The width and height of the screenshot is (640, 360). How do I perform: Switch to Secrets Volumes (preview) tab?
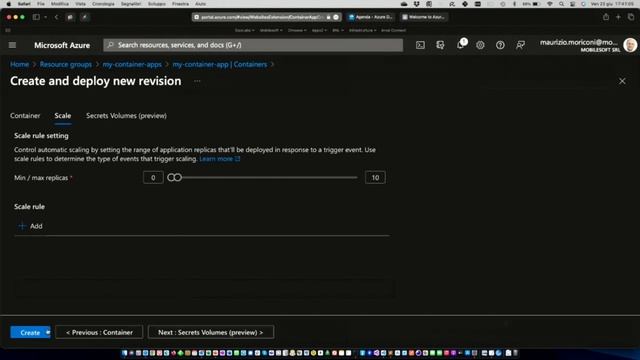pyautogui.click(x=126, y=116)
